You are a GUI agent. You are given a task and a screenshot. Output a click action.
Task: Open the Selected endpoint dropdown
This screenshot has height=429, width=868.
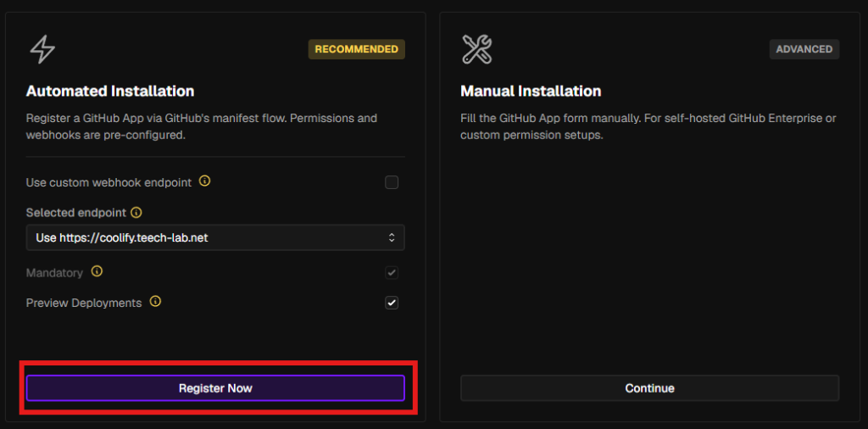(x=215, y=237)
